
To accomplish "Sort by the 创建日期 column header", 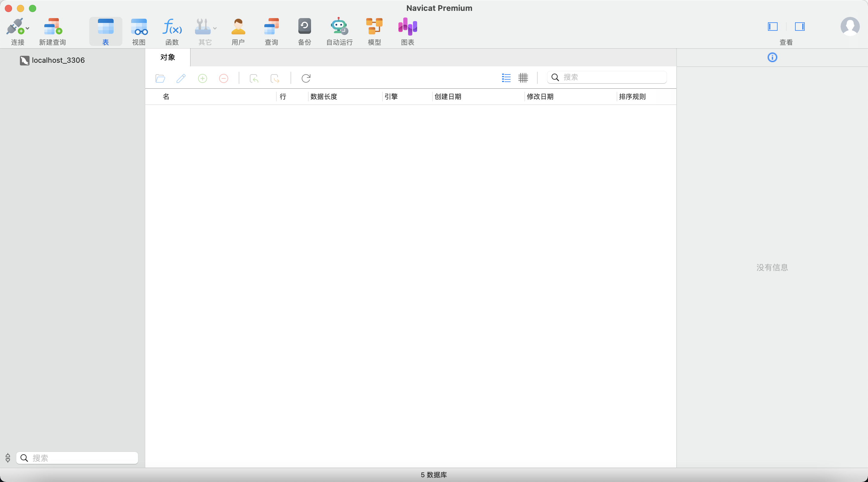I will point(448,97).
